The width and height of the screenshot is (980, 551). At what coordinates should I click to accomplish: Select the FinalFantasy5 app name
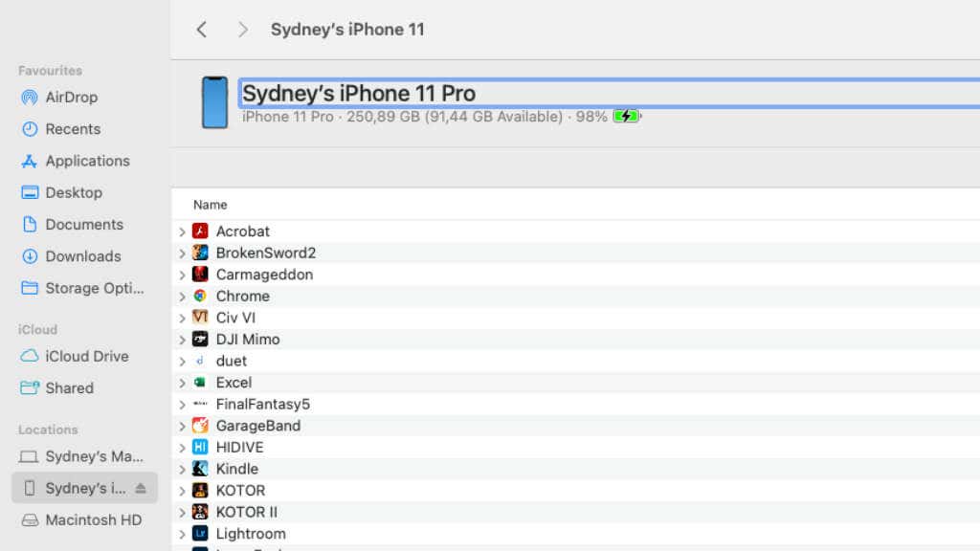tap(263, 405)
